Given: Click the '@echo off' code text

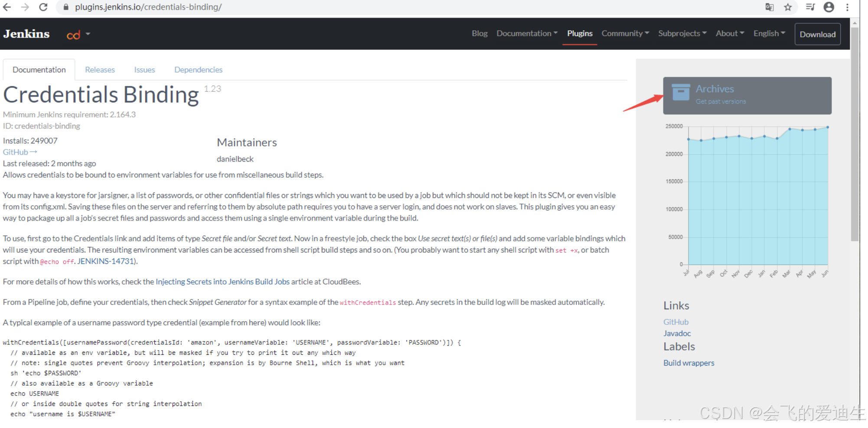Looking at the screenshot, I should [x=57, y=262].
